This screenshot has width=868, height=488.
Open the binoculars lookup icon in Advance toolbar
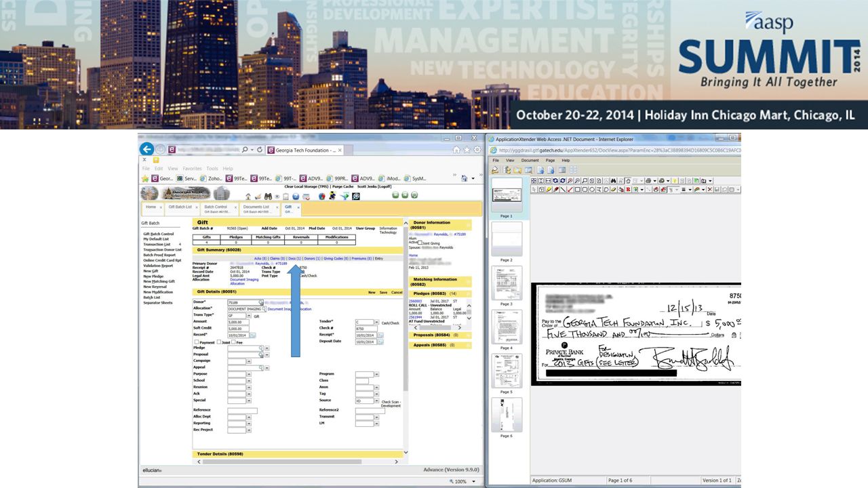pyautogui.click(x=268, y=197)
